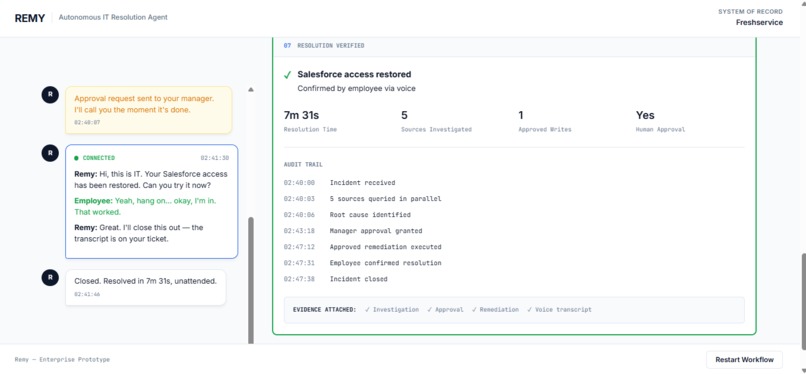This screenshot has height=374, width=806.
Task: Click the chat scroll-up arrow
Action: tap(251, 89)
